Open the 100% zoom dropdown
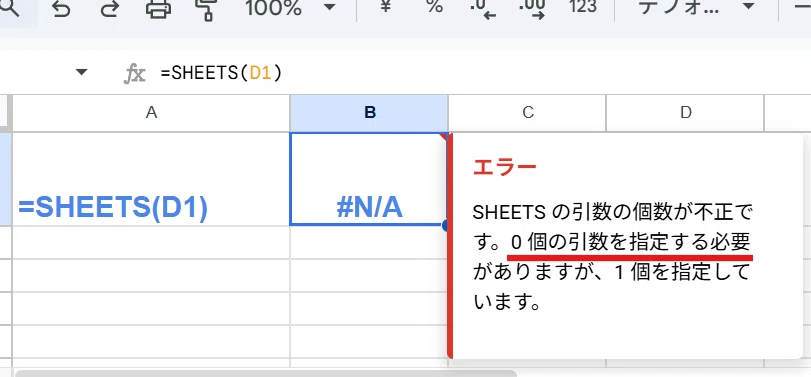 pyautogui.click(x=290, y=7)
